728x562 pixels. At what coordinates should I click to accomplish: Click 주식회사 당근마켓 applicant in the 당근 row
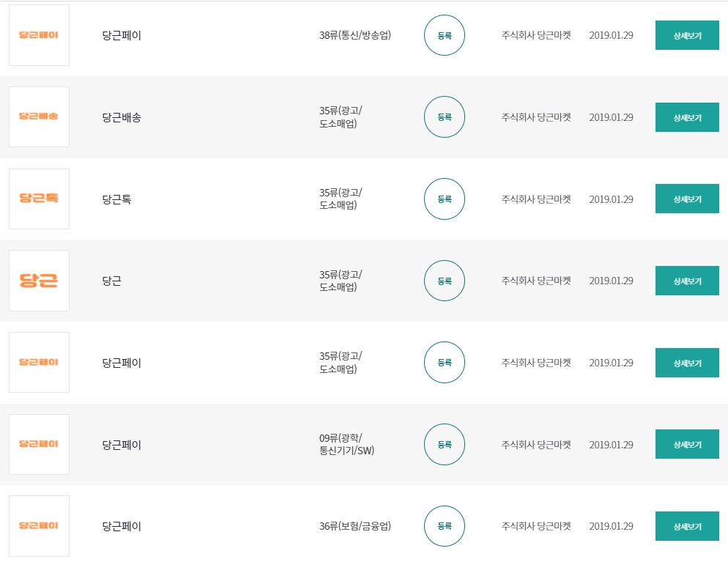point(535,281)
